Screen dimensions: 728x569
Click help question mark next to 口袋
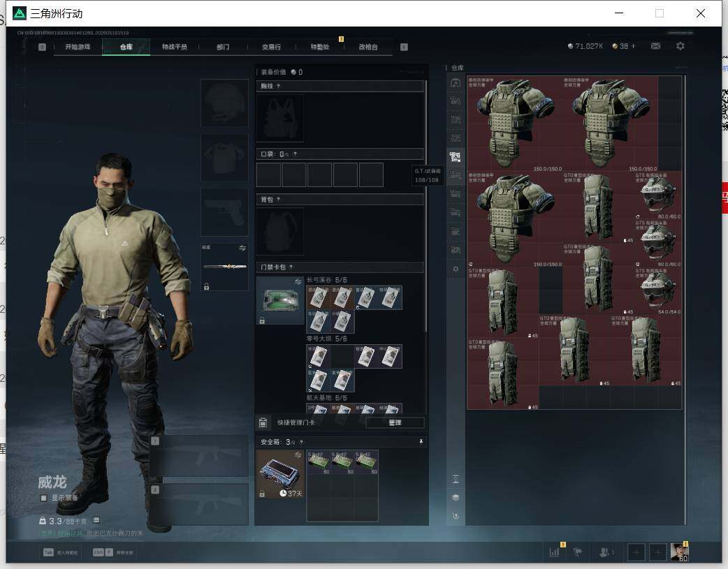coord(295,154)
